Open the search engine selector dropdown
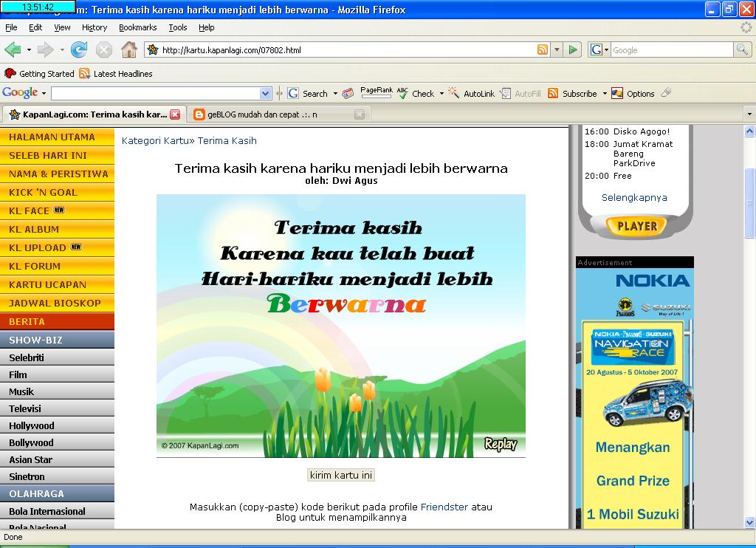Screen dimensions: 756x548 [x=599, y=49]
